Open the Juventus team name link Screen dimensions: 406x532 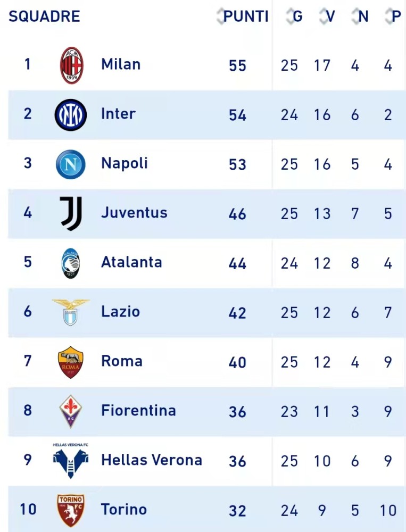coord(135,213)
